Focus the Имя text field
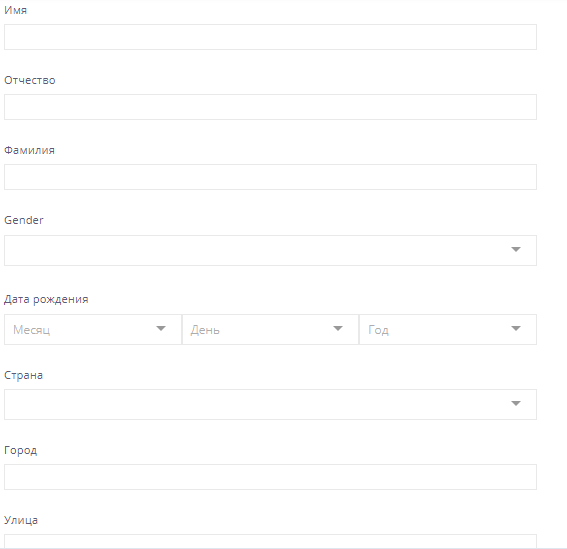Screen dimensions: 567x549 coord(270,37)
